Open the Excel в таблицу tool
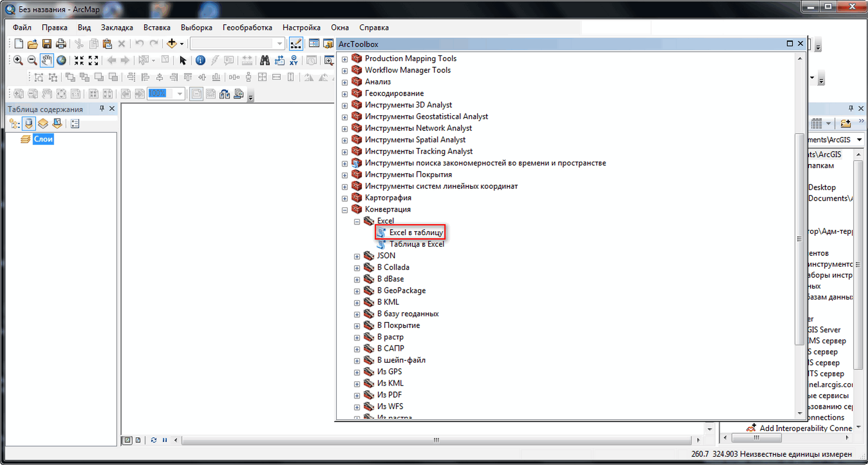868x465 pixels. point(416,232)
